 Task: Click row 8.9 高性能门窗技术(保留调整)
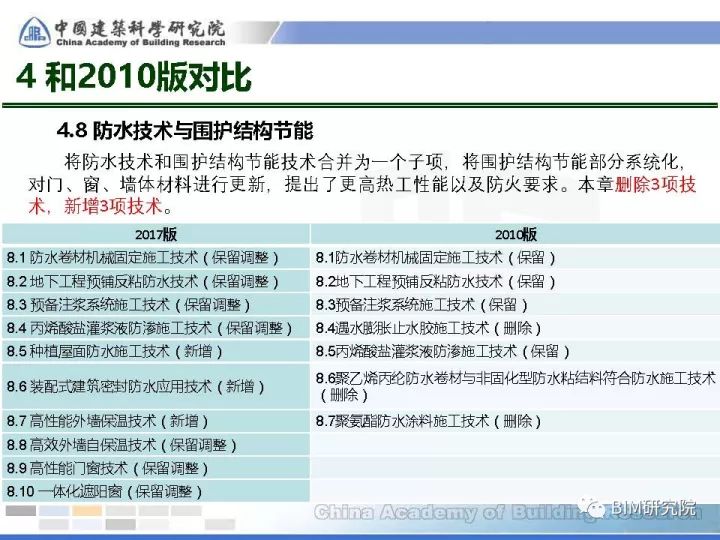point(156,468)
